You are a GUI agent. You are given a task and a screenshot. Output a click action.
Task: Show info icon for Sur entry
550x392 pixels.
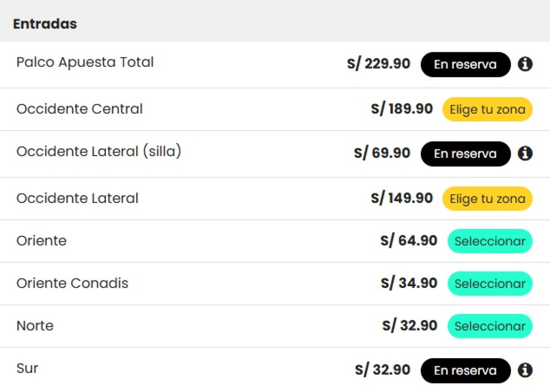(525, 370)
